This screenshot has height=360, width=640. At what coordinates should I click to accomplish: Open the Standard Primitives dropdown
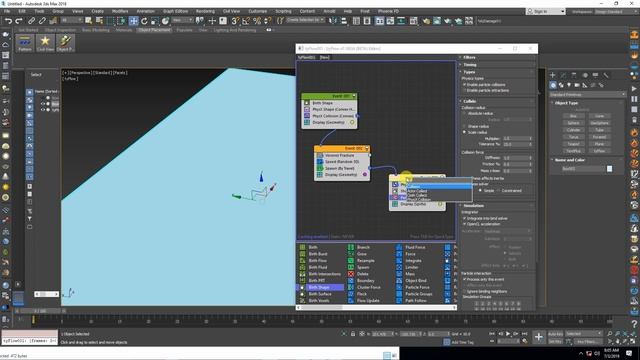[587, 95]
